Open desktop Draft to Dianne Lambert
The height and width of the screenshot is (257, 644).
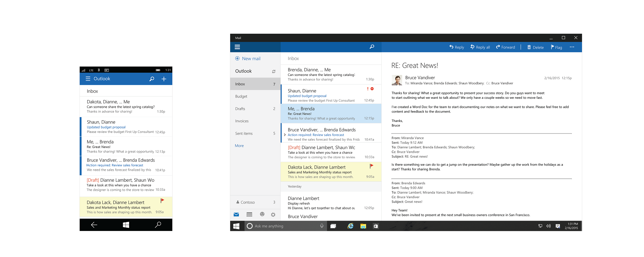click(331, 152)
